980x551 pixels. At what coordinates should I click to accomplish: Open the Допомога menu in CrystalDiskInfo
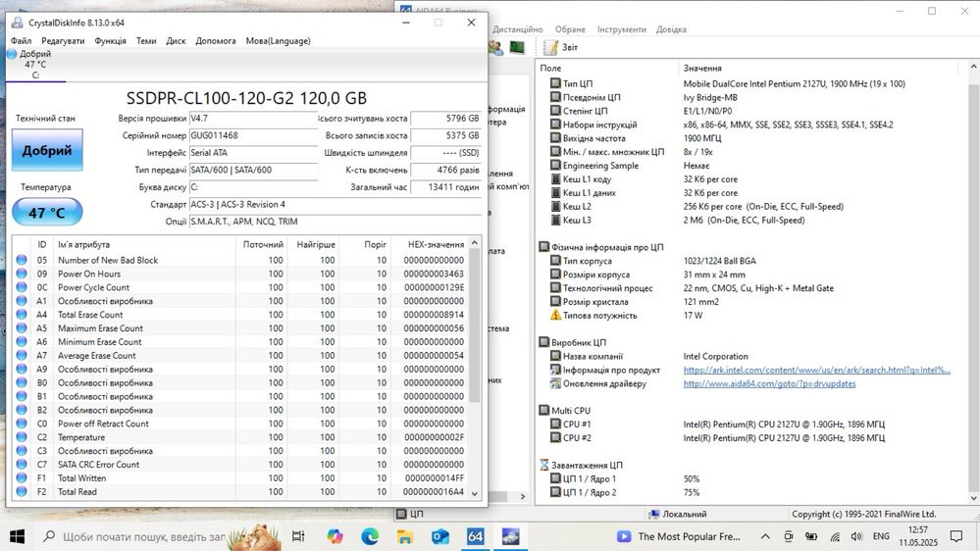pos(216,40)
